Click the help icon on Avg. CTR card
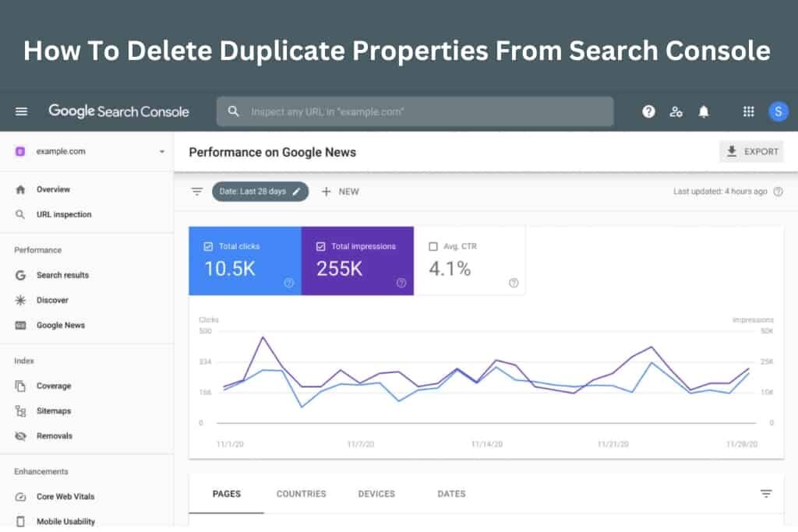Screen dimensions: 798x532 (513, 283)
